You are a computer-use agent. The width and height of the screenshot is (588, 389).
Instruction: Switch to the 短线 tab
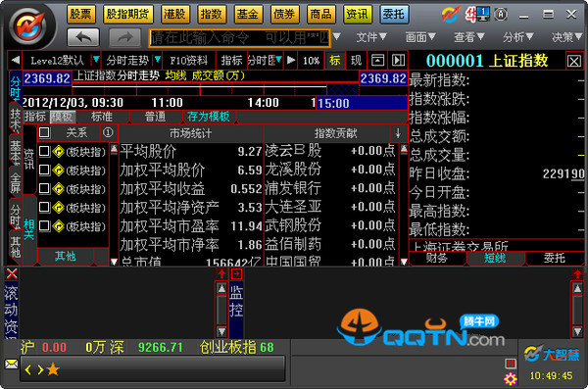pos(495,258)
